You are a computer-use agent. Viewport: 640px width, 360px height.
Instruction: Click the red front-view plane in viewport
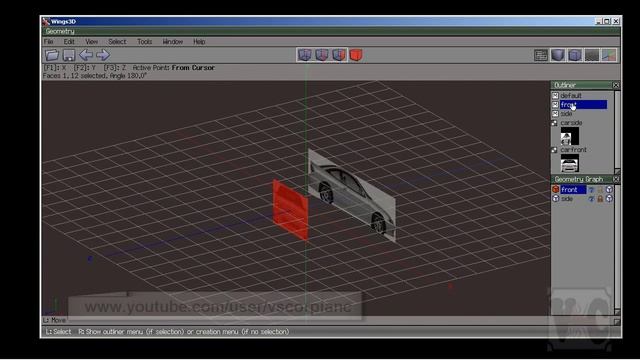coord(291,210)
